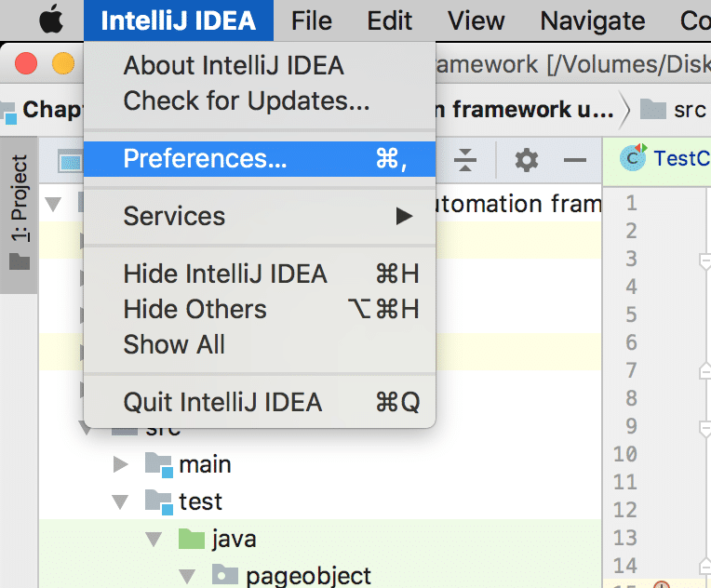Click line number 10 in gutter
This screenshot has width=711, height=588.
[x=625, y=454]
